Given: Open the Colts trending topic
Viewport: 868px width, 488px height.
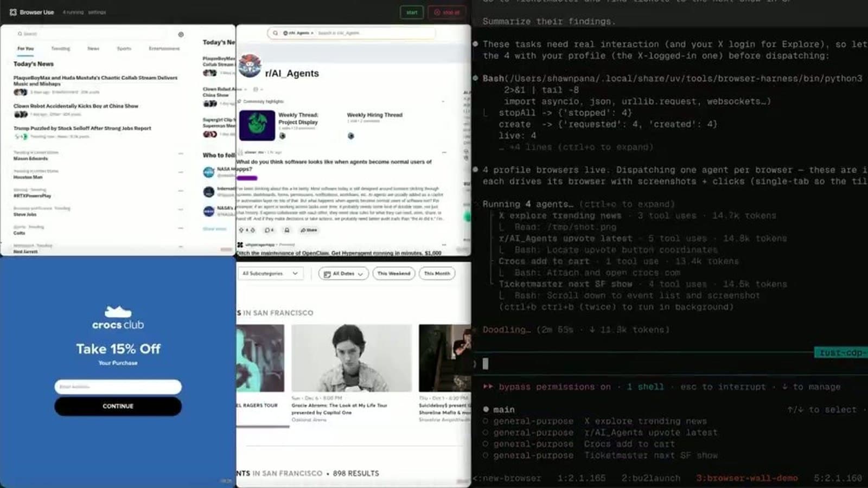Looking at the screenshot, I should point(19,233).
